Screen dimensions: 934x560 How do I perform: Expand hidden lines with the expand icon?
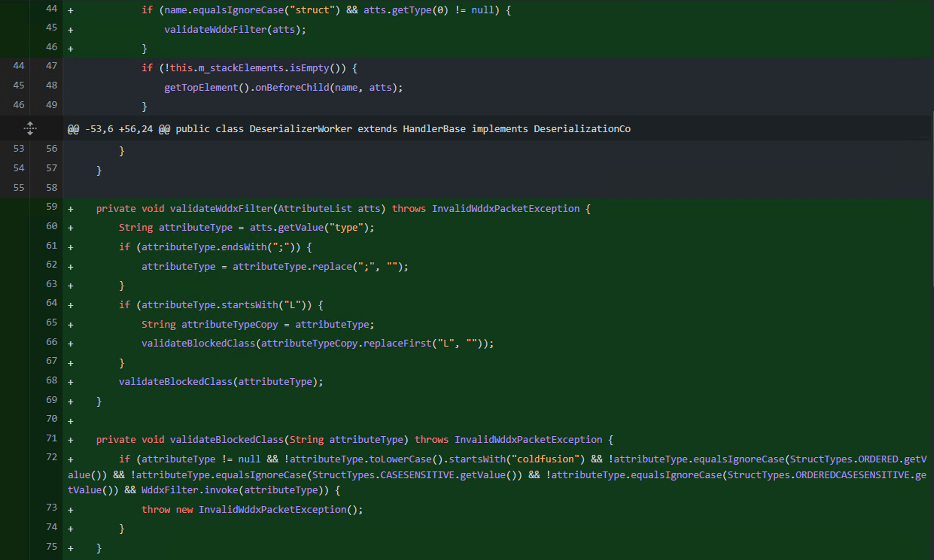[x=30, y=128]
